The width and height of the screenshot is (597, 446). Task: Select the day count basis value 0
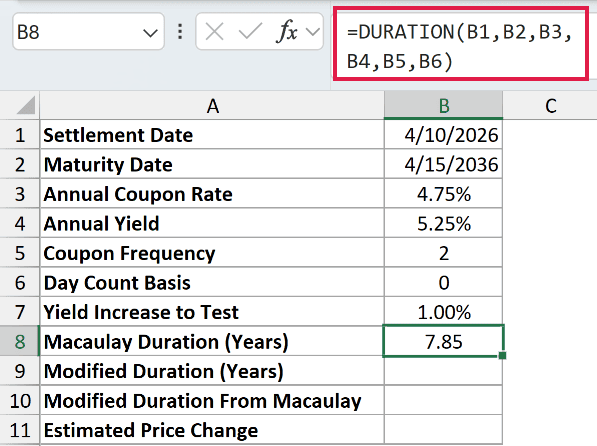coord(444,283)
